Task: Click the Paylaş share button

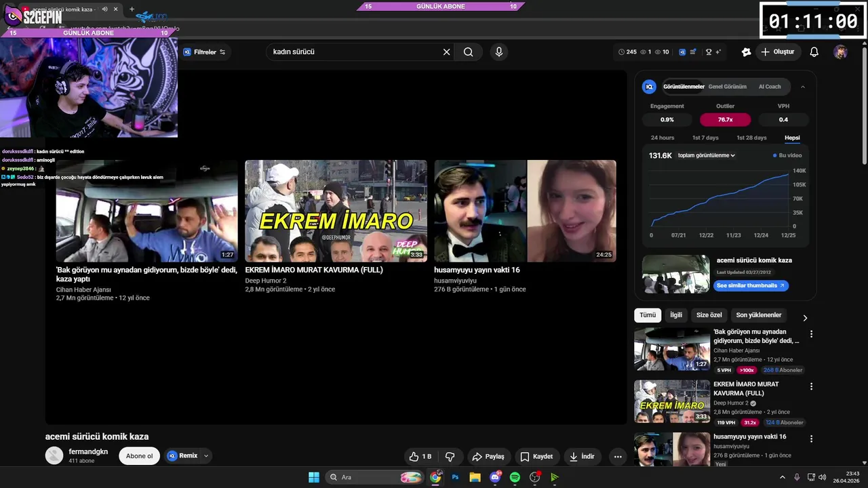Action: pos(488,456)
